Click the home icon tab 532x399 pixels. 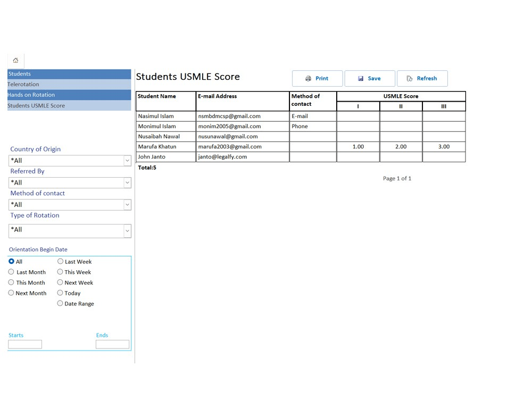(15, 61)
